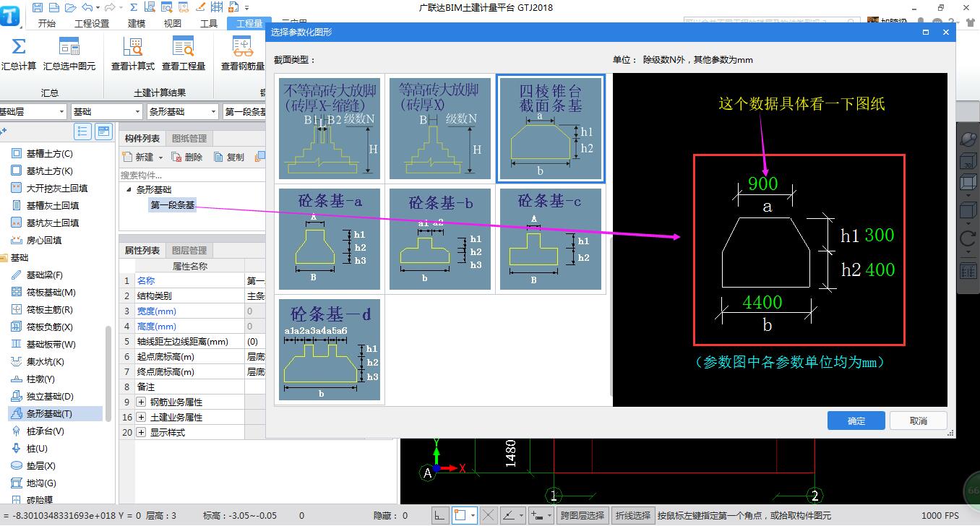
Task: Click the crossed-lines snap icon in status bar
Action: [x=488, y=515]
